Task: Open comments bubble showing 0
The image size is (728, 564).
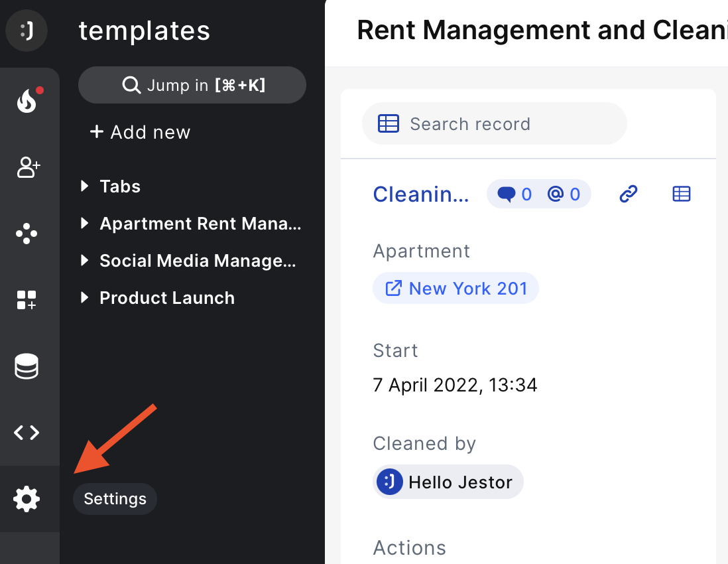Action: (x=514, y=194)
